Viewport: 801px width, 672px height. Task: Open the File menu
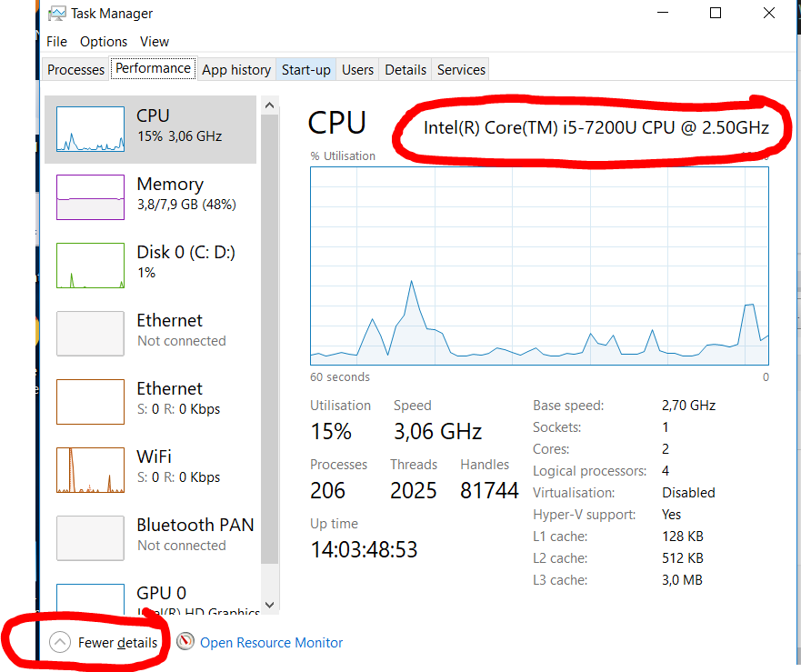tap(56, 42)
